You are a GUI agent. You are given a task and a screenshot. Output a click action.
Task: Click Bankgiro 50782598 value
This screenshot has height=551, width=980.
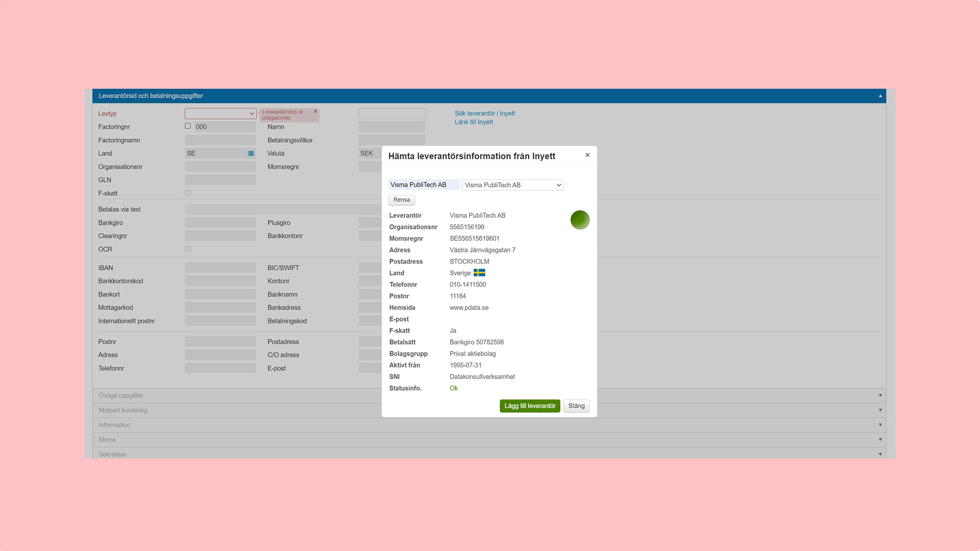click(477, 342)
